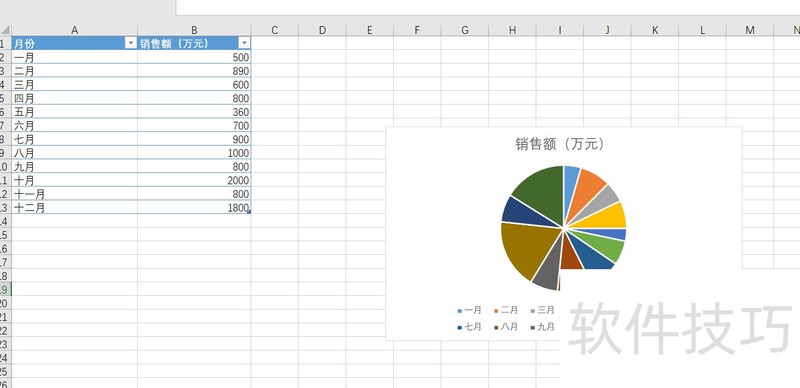Click the table resize handle below 1800

(x=248, y=211)
